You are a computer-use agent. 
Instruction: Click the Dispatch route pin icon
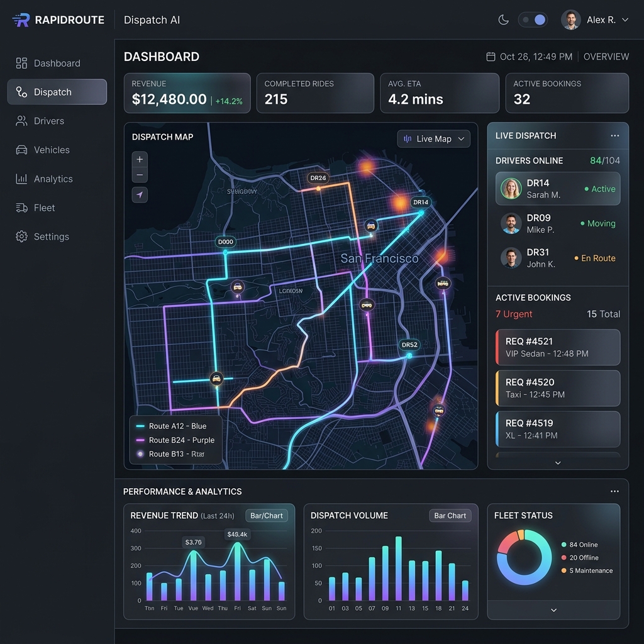click(21, 92)
